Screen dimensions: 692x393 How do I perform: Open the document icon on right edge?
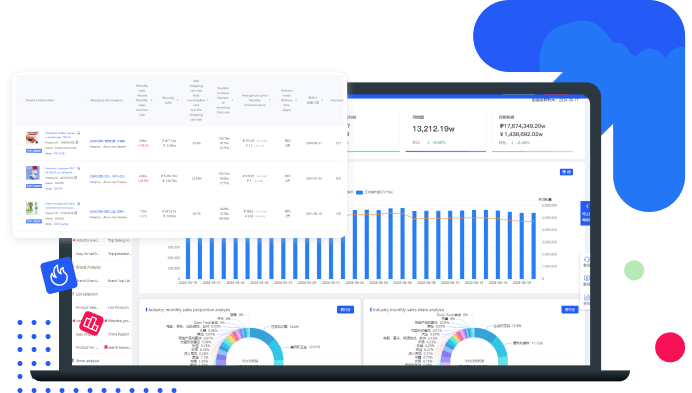[x=587, y=298]
